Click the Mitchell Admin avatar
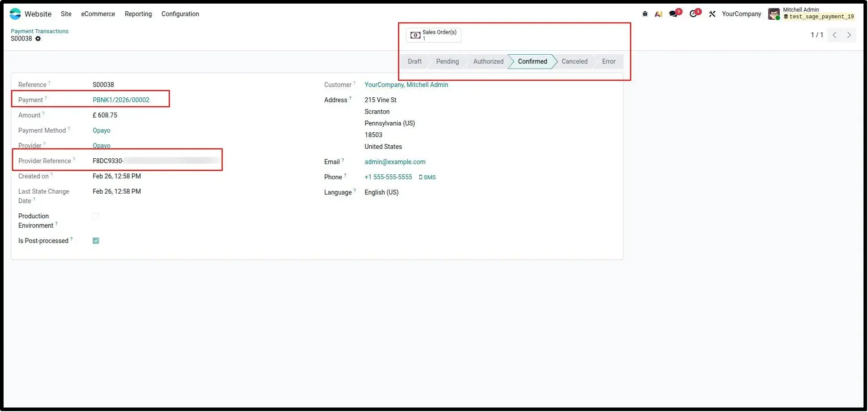This screenshot has width=868, height=412. [x=774, y=14]
